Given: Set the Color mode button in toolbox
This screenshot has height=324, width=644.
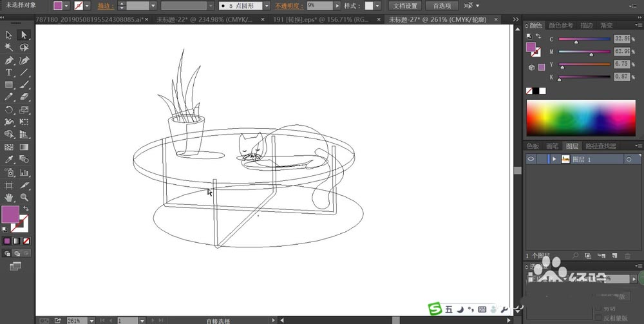Looking at the screenshot, I should tap(7, 241).
